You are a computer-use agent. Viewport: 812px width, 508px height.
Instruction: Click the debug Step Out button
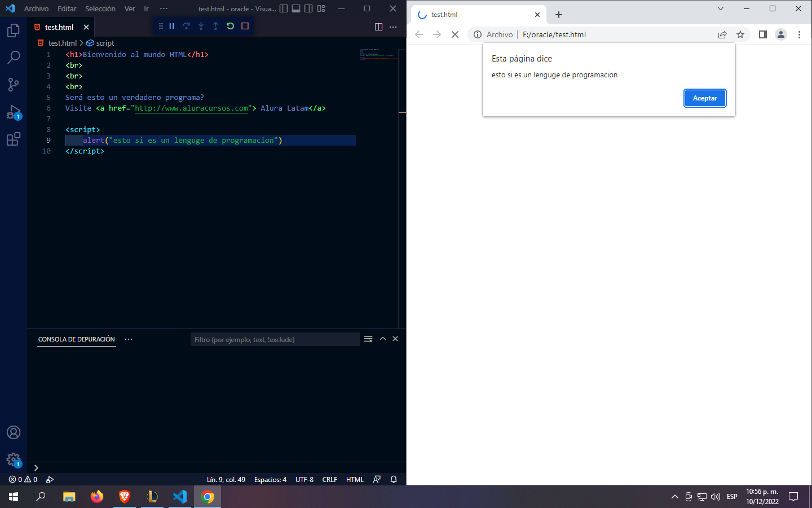pyautogui.click(x=216, y=26)
